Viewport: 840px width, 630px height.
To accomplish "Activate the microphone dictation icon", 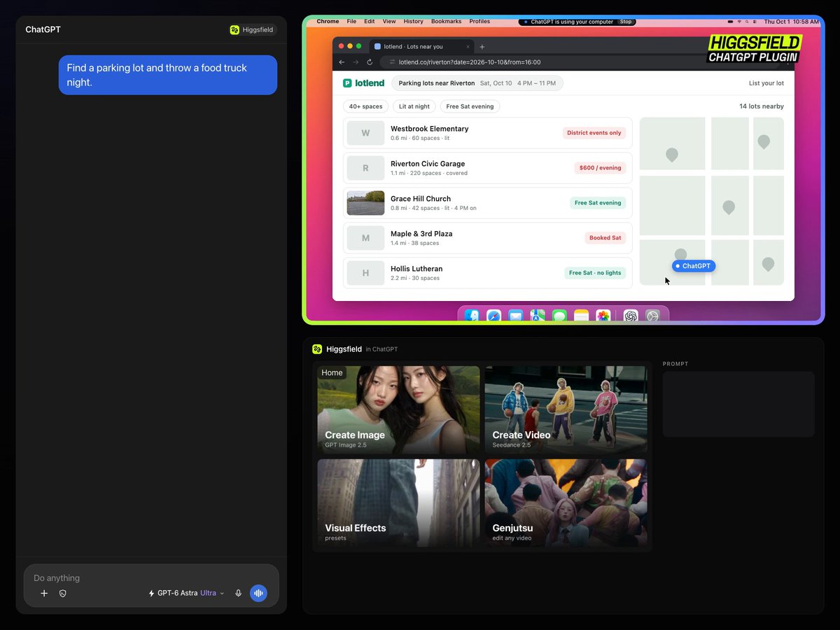I will [238, 593].
